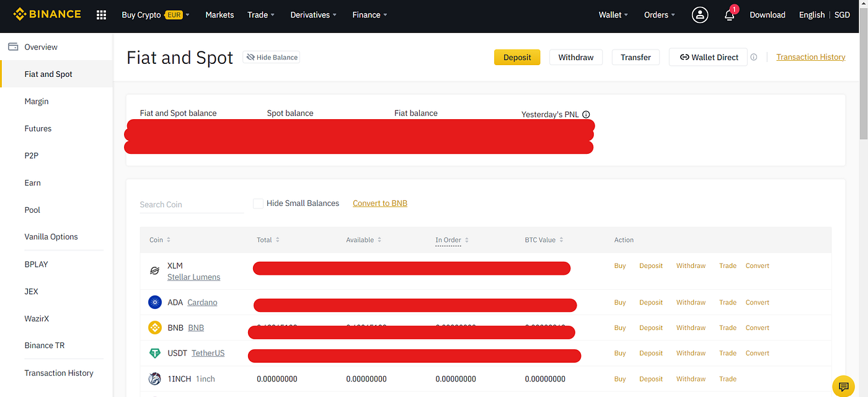Screen dimensions: 868x397
Task: Click Deposit in the 1INCH row
Action: point(651,379)
